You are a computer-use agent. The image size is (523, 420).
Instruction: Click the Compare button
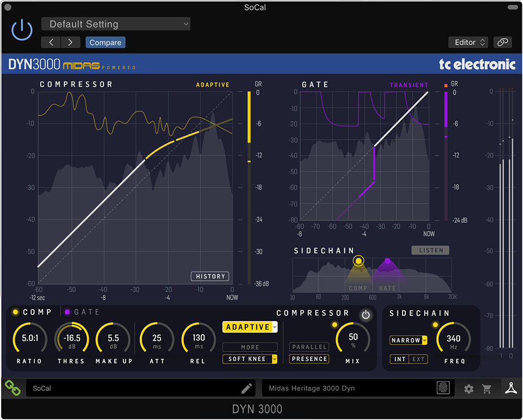pyautogui.click(x=106, y=42)
